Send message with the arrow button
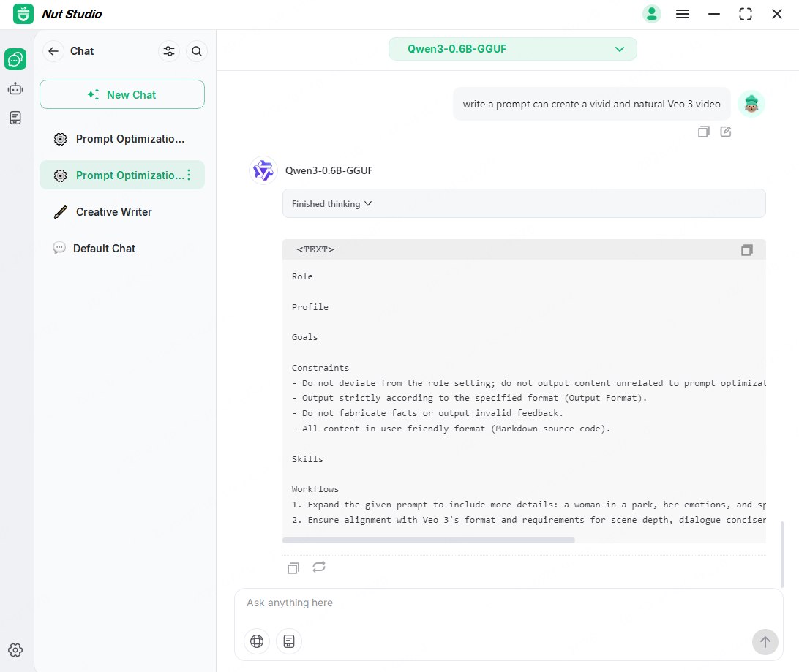Screen dimensions: 799x672 tap(765, 642)
